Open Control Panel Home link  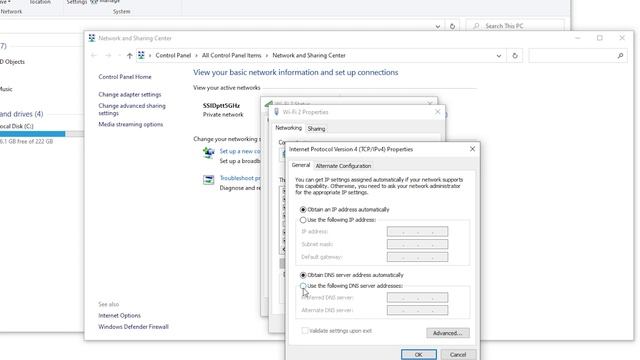124,77
